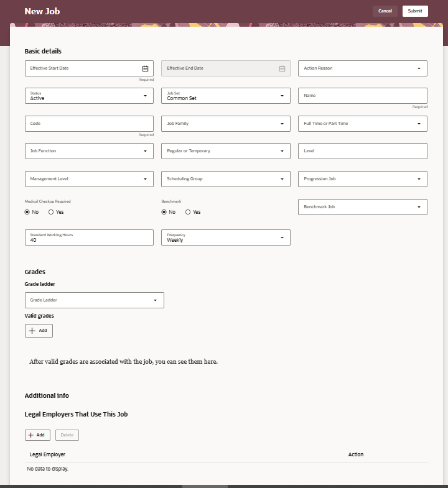448x488 pixels.
Task: Cancel the new job creation
Action: coord(385,11)
